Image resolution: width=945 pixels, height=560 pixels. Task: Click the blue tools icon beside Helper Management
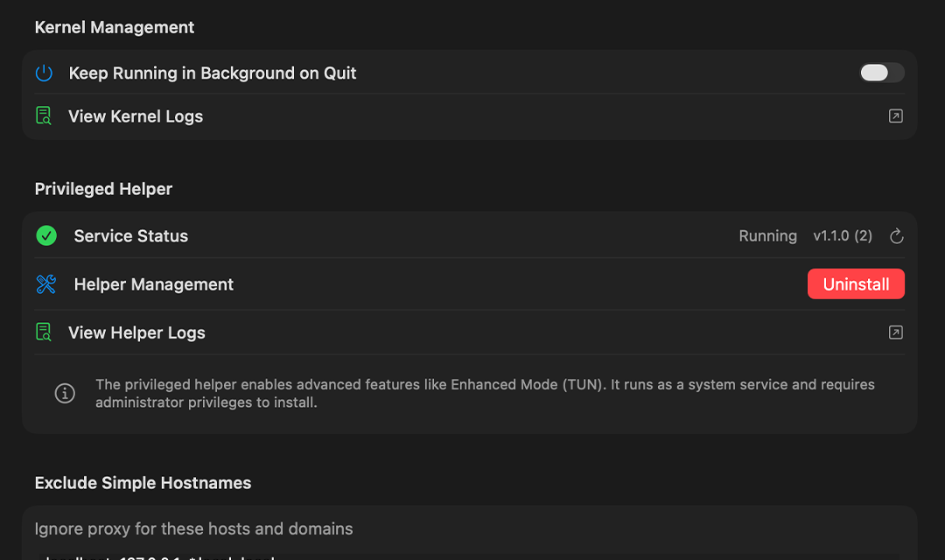pos(45,283)
